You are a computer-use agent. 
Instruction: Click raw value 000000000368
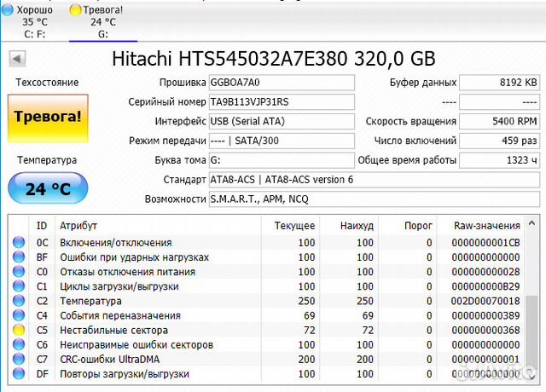click(485, 330)
